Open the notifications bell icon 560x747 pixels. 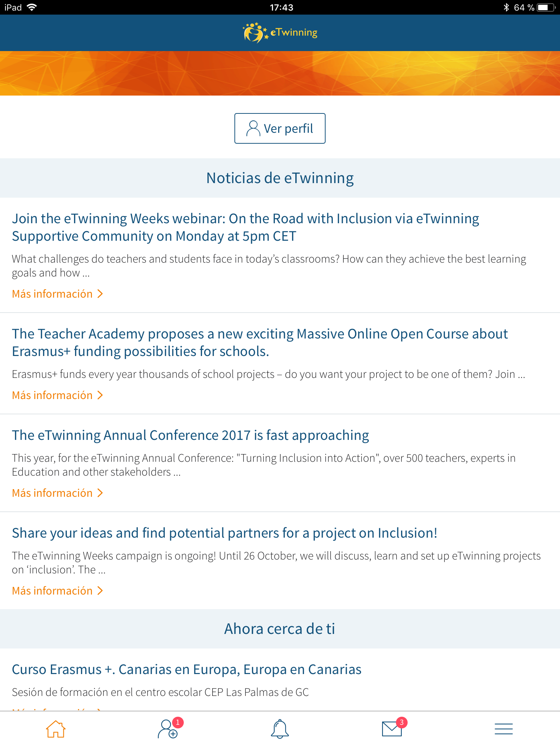[x=280, y=729]
